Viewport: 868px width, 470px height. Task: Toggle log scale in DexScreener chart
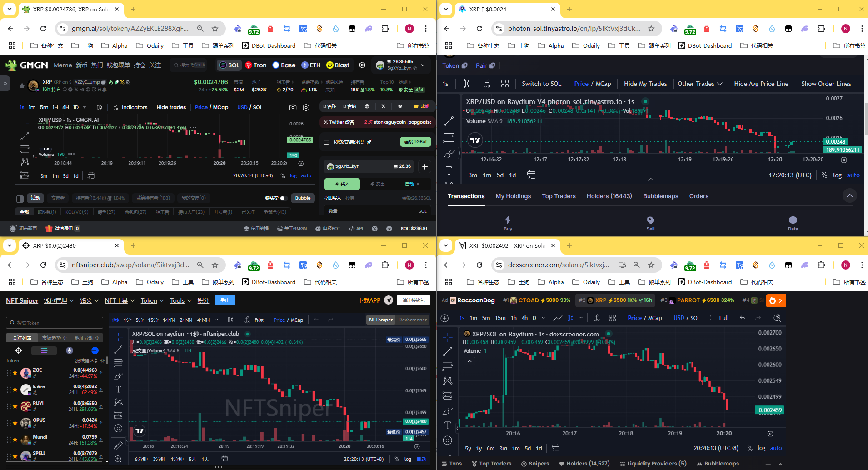[762, 448]
